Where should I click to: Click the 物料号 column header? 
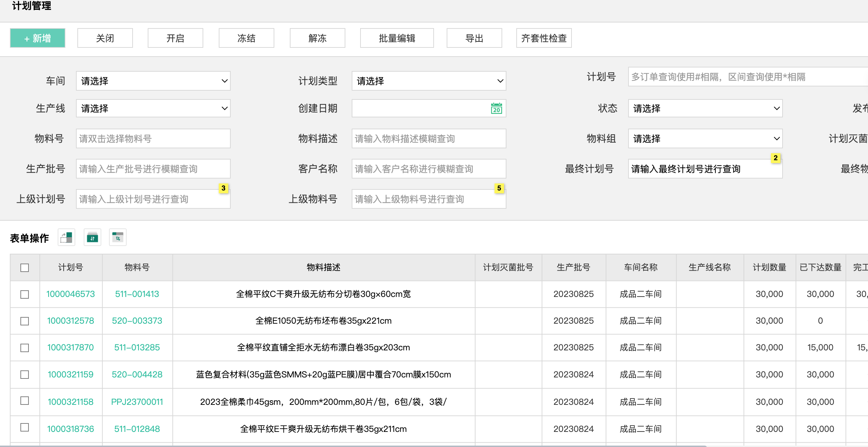[x=137, y=267]
